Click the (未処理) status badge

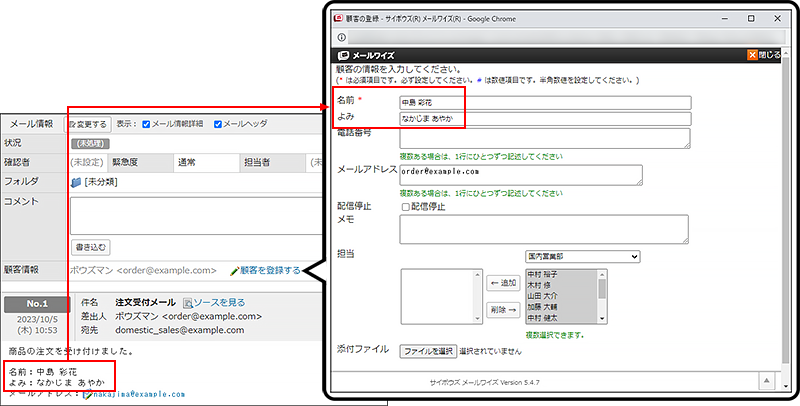[x=90, y=144]
